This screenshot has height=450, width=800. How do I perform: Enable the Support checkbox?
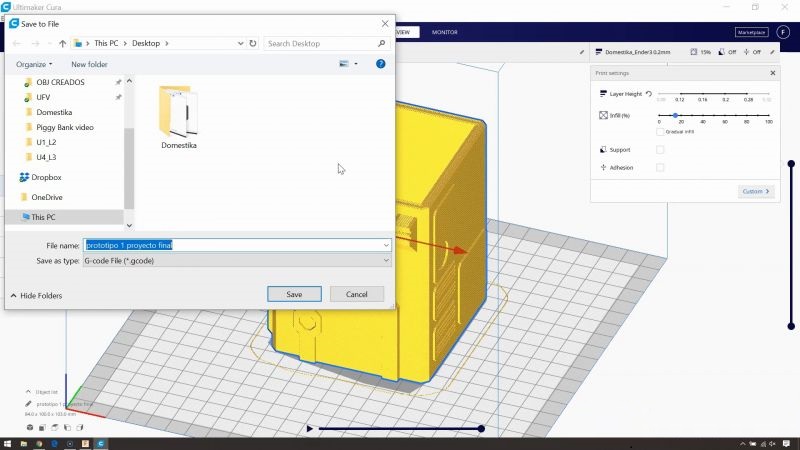coord(659,150)
